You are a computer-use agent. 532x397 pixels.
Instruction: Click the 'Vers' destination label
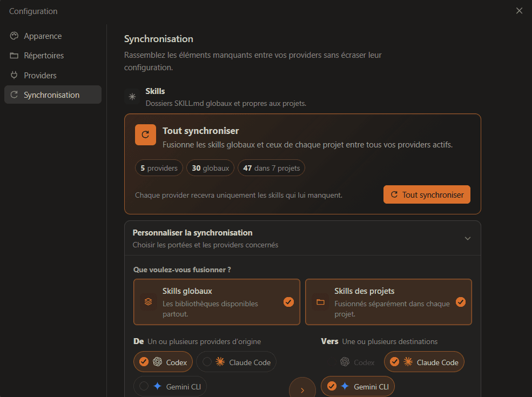pos(330,341)
